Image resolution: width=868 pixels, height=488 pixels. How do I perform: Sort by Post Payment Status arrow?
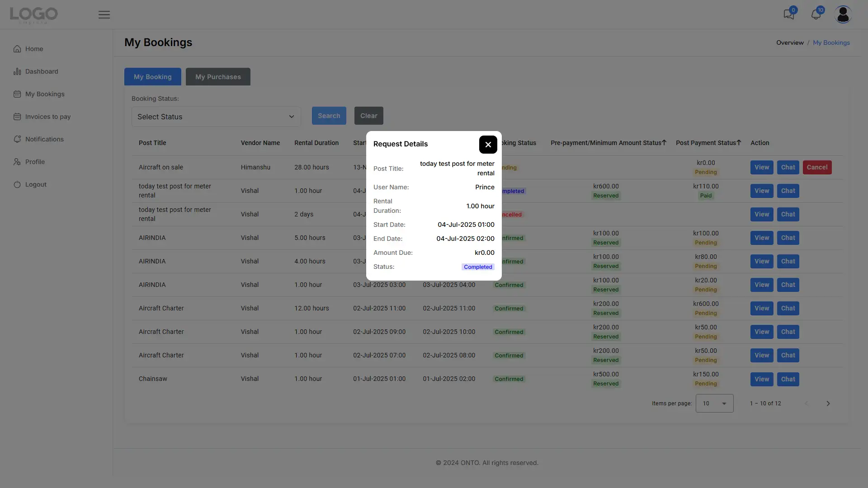(739, 143)
